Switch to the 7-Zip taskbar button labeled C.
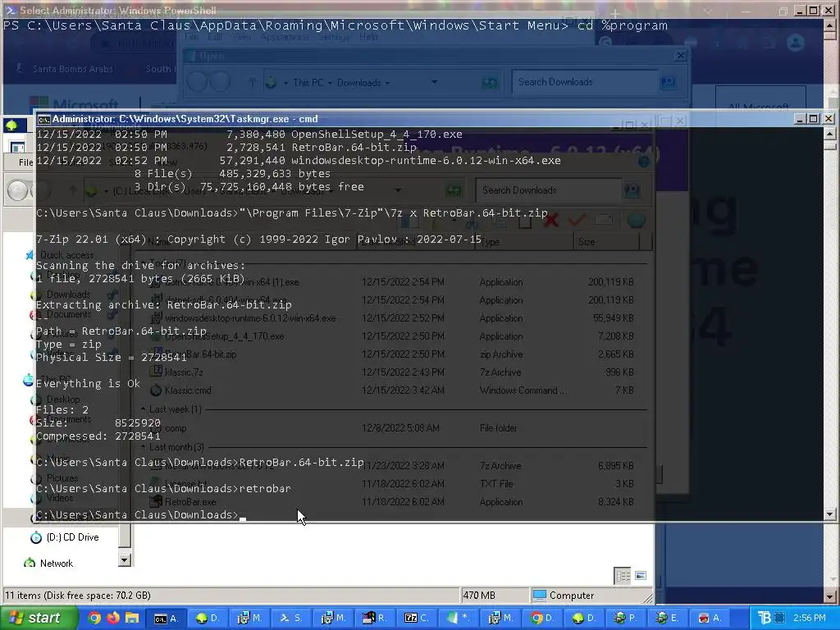Screen dimensions: 840x630 point(416,618)
